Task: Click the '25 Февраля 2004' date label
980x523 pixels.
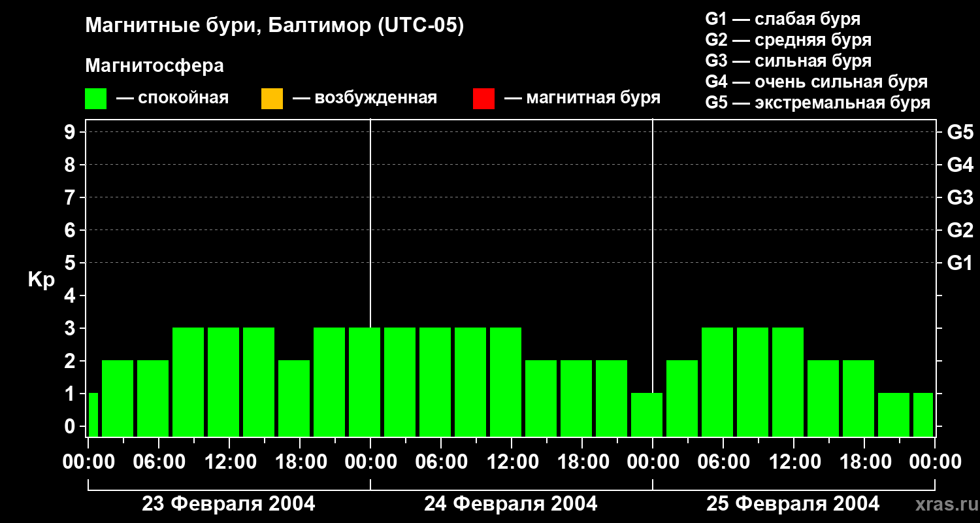Action: pyautogui.click(x=793, y=504)
